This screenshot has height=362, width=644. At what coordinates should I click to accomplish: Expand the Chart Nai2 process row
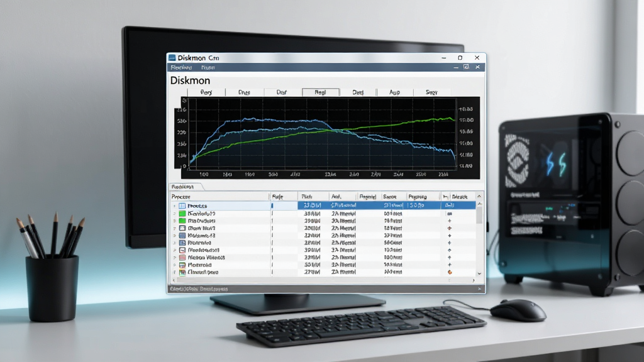coord(175,228)
